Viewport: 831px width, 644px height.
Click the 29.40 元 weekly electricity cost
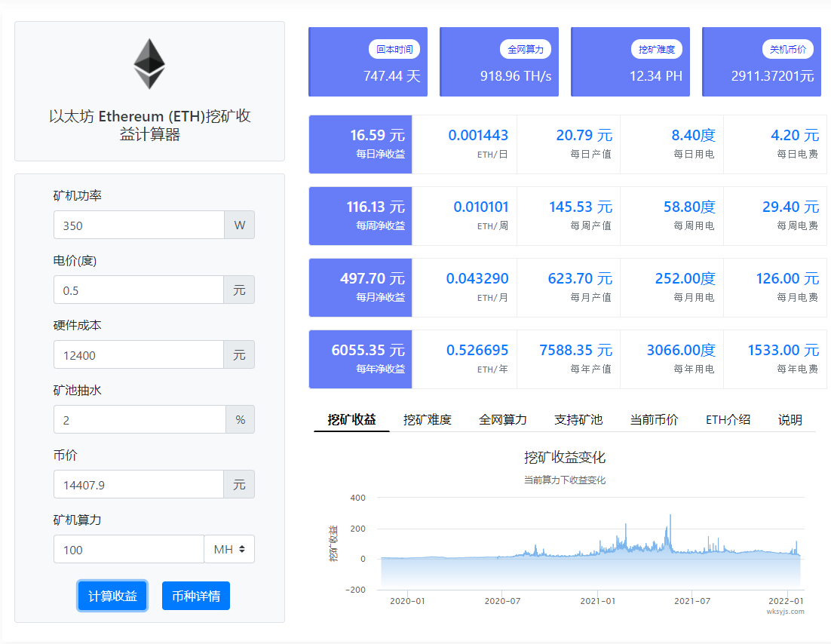[x=791, y=207]
